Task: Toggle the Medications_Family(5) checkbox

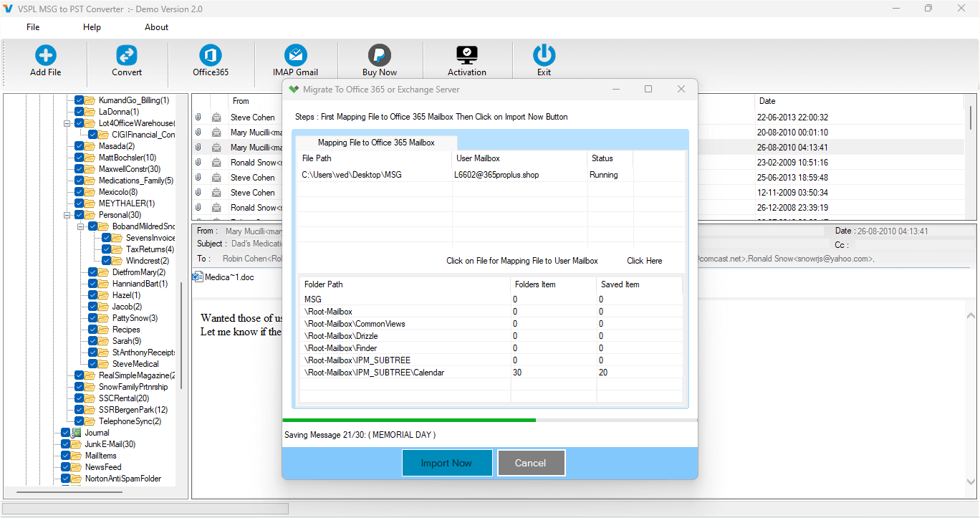Action: [80, 181]
